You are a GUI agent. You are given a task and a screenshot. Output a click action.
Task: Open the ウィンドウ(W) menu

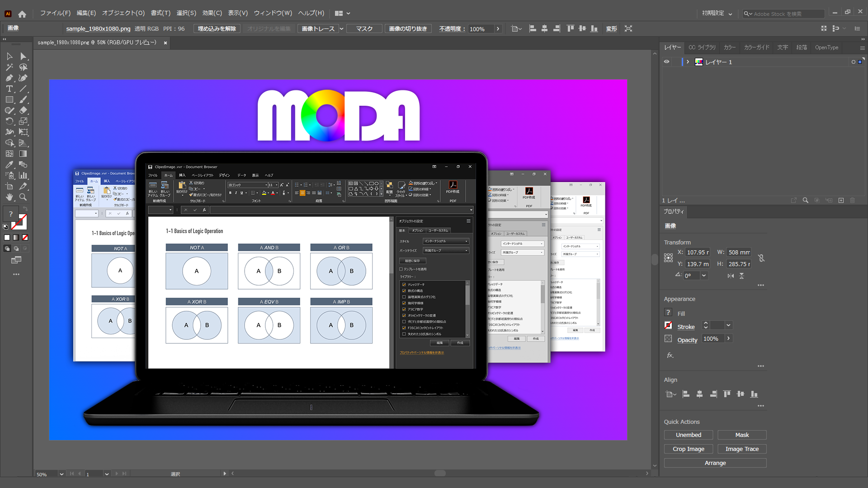click(x=273, y=13)
